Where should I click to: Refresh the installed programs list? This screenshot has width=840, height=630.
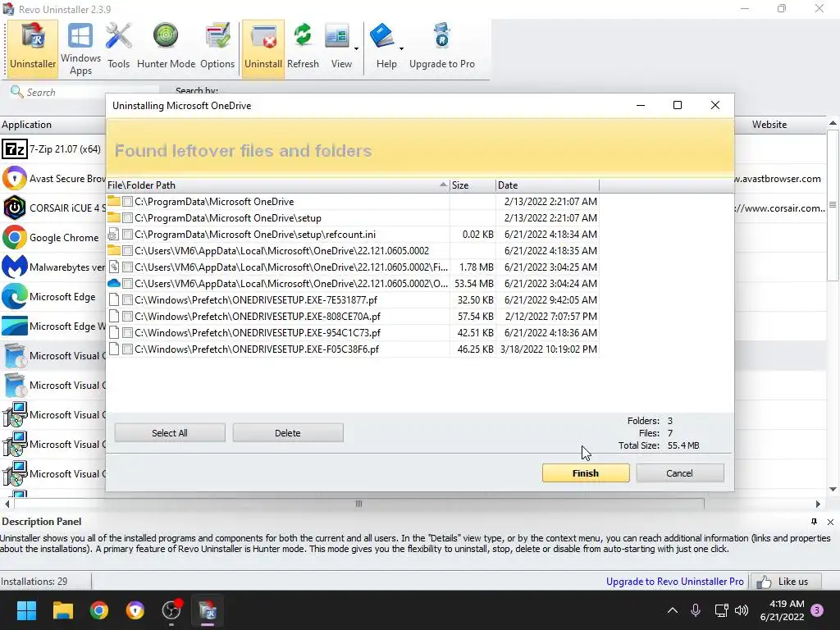tap(303, 47)
